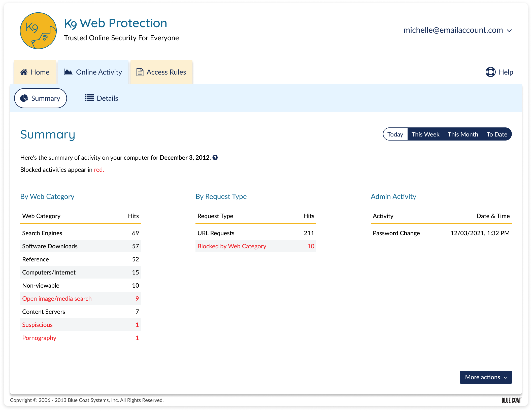Click the Online Activity chart icon
This screenshot has height=411, width=532.
pos(68,72)
